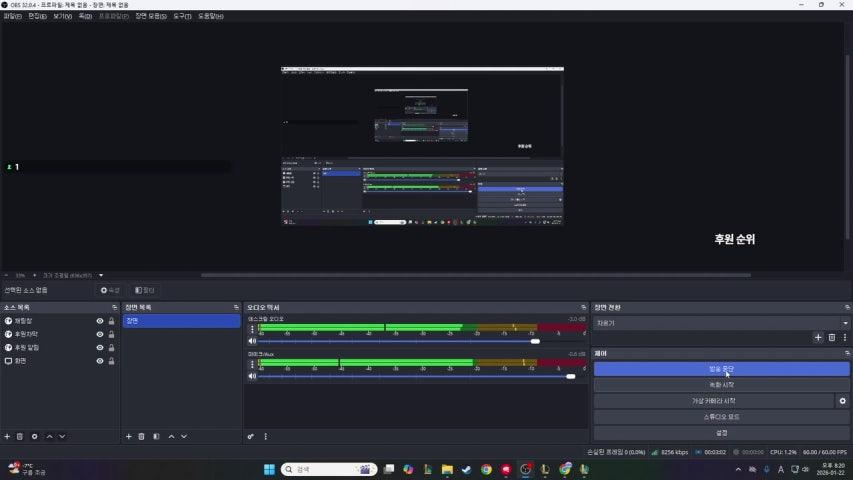Open the 파일 menu
This screenshot has height=480, width=853.
pyautogui.click(x=12, y=17)
